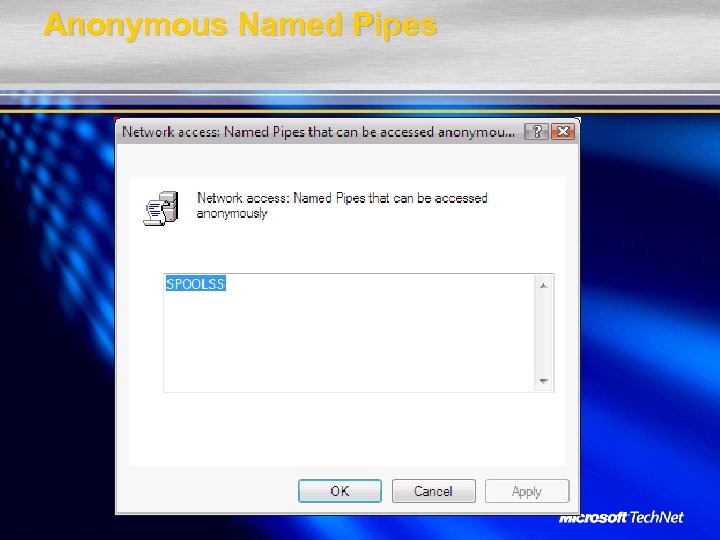Select the SPOOLSS entry in the list
The image size is (720, 540).
196,284
